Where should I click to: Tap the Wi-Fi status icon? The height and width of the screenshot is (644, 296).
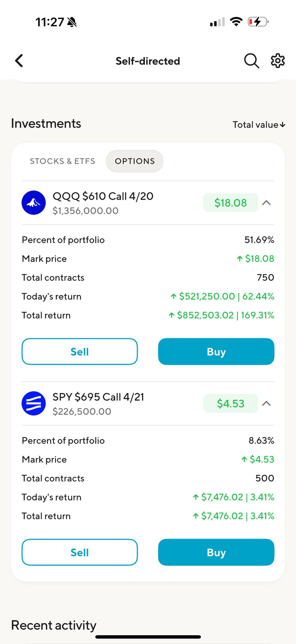coord(236,22)
